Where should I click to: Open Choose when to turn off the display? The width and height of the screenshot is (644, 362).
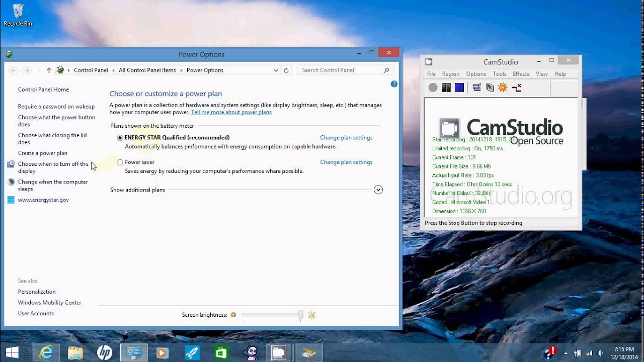(53, 167)
